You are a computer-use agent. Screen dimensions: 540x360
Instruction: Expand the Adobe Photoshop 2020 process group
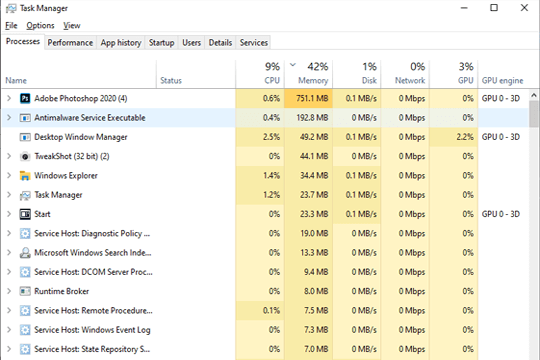[9, 99]
